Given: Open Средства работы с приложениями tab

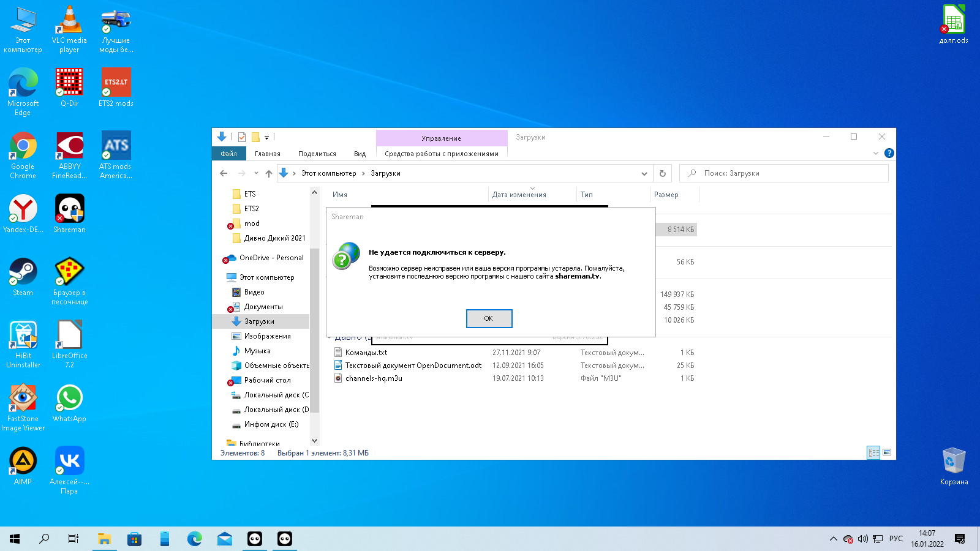Looking at the screenshot, I should click(442, 154).
